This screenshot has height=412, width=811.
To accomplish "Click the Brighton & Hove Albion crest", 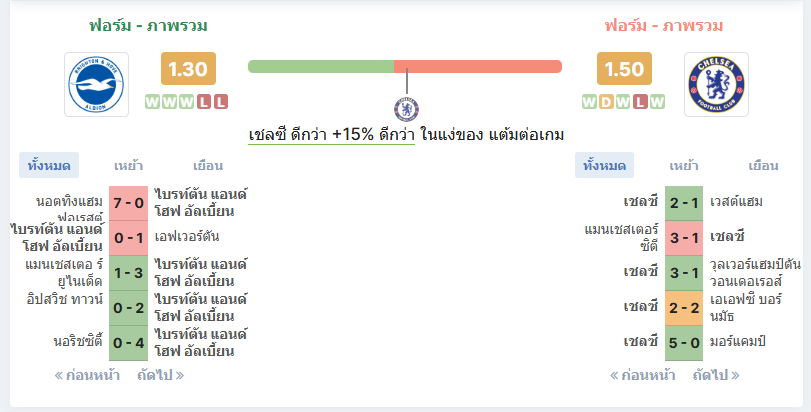I will coord(96,84).
